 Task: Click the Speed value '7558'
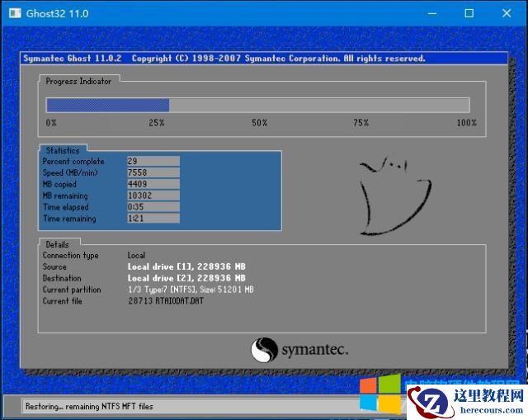tap(153, 172)
